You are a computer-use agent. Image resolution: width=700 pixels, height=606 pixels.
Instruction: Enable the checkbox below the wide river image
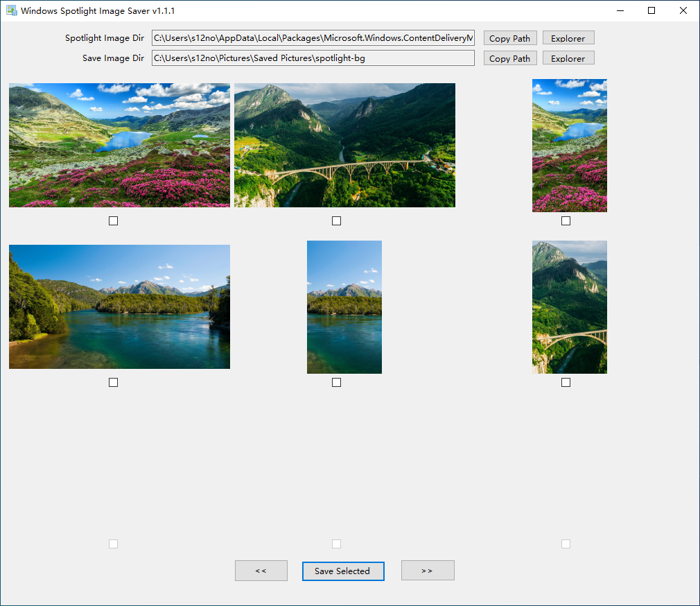click(x=113, y=382)
